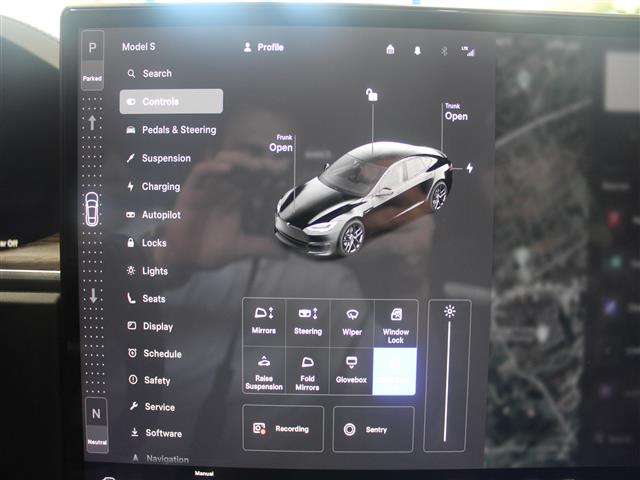Open the Seats settings
This screenshot has height=480, width=640.
coord(146,298)
